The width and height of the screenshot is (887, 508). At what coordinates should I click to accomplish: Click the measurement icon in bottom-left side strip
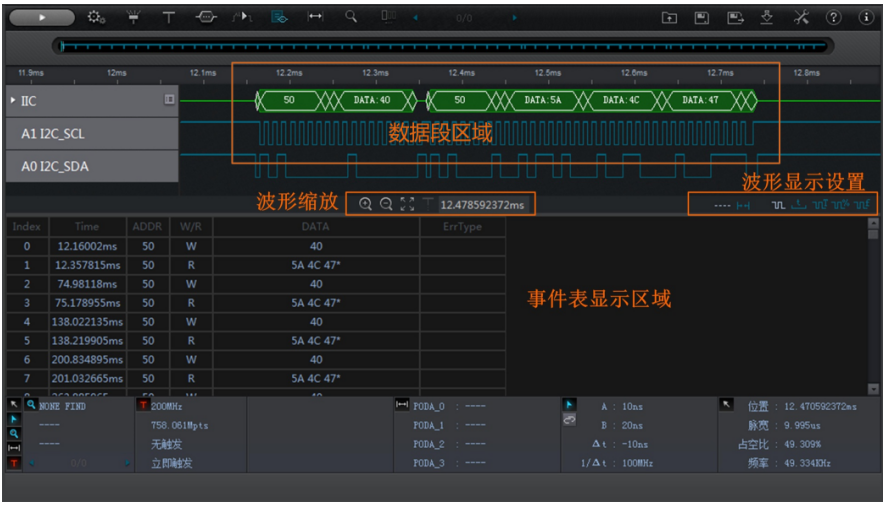[14, 448]
